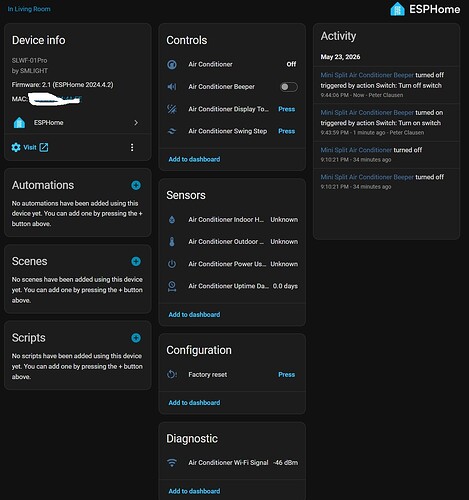Click the Air Conditioner Beeper label
The image size is (469, 500).
click(221, 87)
